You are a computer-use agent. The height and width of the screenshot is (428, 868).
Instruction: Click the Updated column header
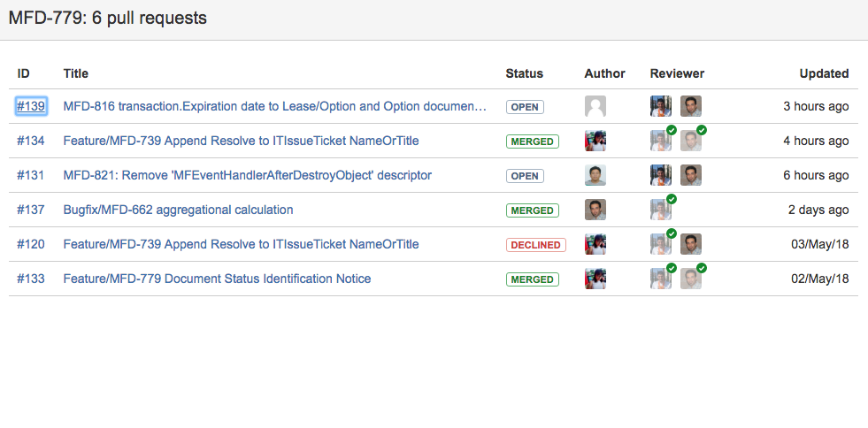(824, 73)
